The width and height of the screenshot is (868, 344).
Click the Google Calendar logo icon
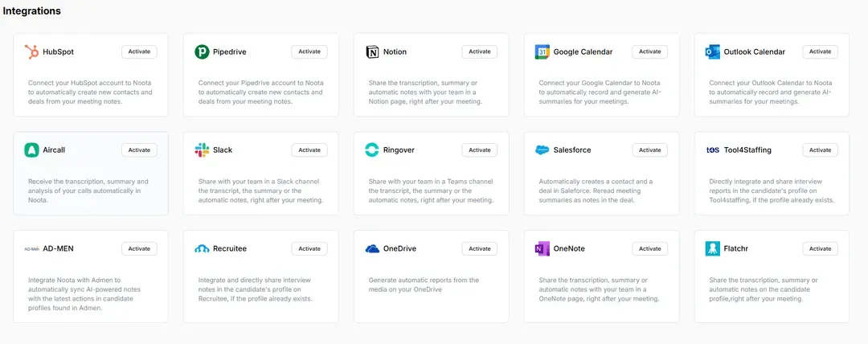[542, 52]
